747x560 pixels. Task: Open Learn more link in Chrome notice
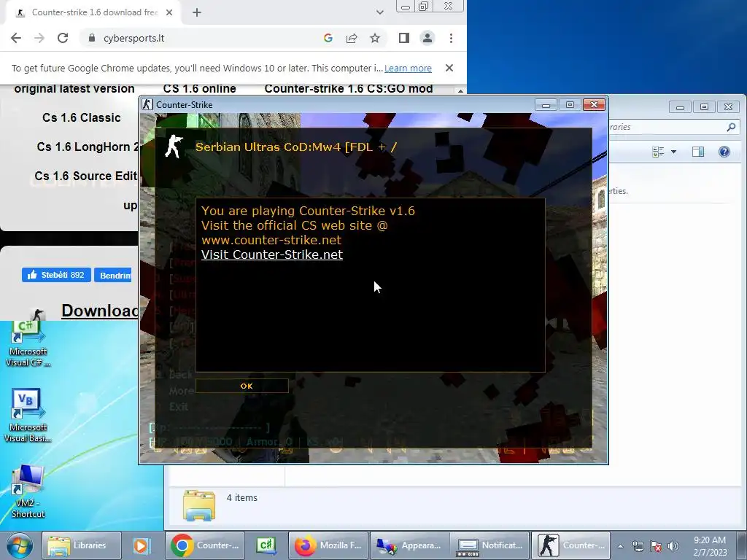coord(408,68)
